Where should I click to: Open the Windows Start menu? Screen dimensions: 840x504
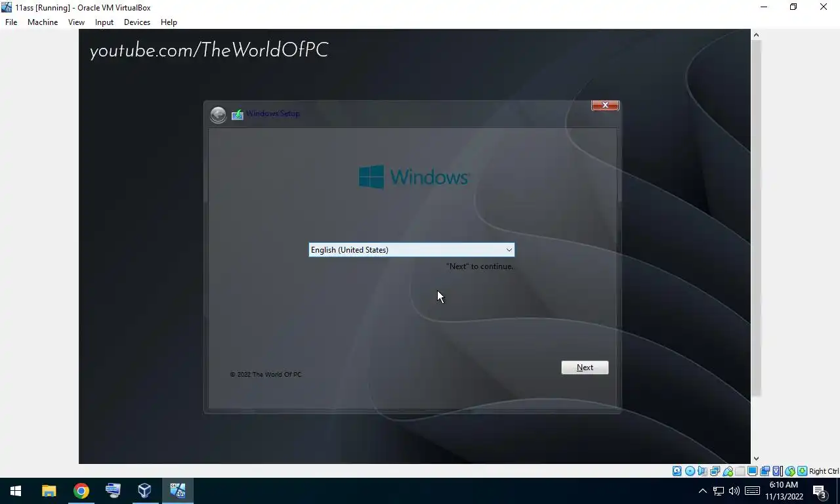[x=16, y=491]
